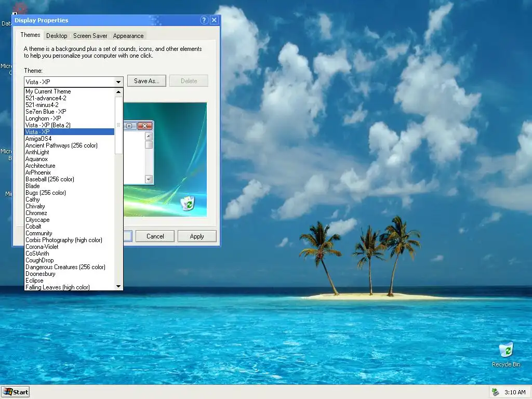Pick the CoStAnth theme

(70, 254)
